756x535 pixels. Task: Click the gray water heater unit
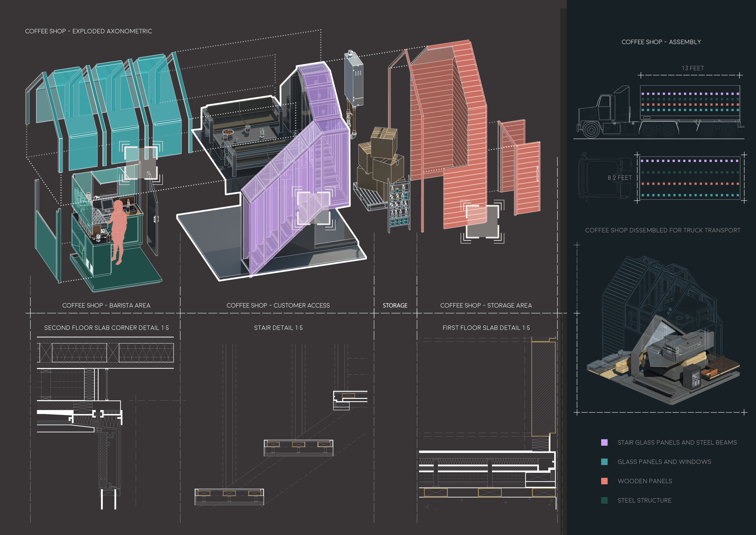pos(354,79)
